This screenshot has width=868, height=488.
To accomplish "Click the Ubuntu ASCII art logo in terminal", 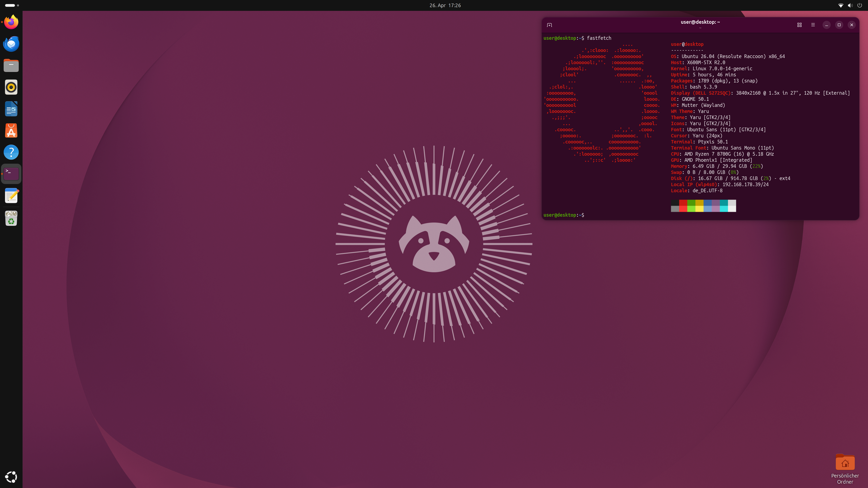I will click(601, 102).
